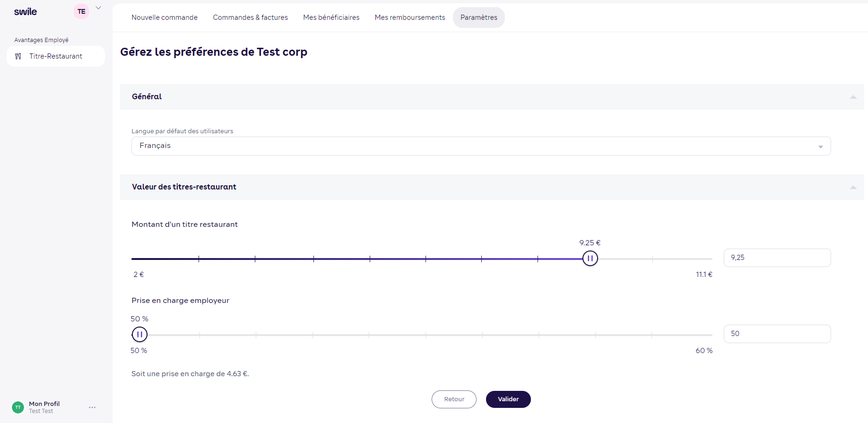Click the employer contribution slider handle
The height and width of the screenshot is (423, 868).
pos(139,335)
